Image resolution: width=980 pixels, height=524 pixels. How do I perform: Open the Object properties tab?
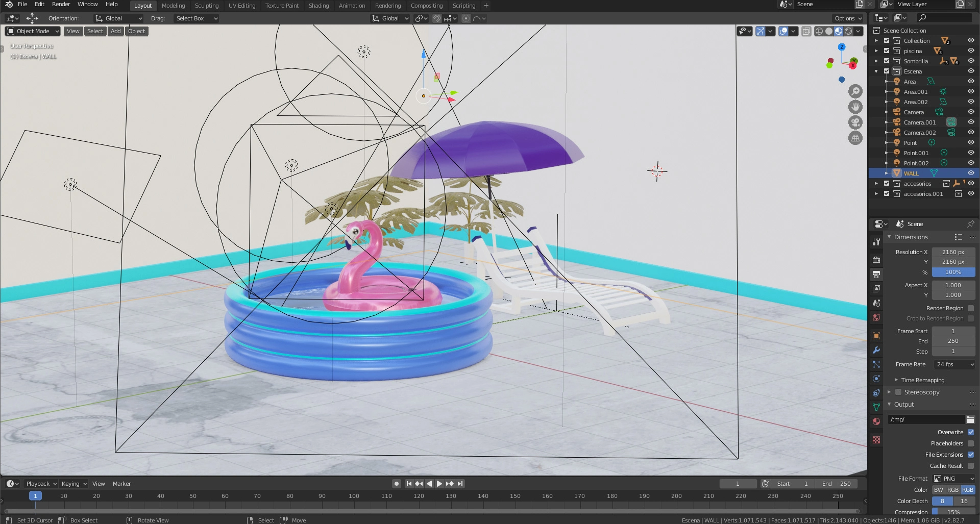[876, 336]
